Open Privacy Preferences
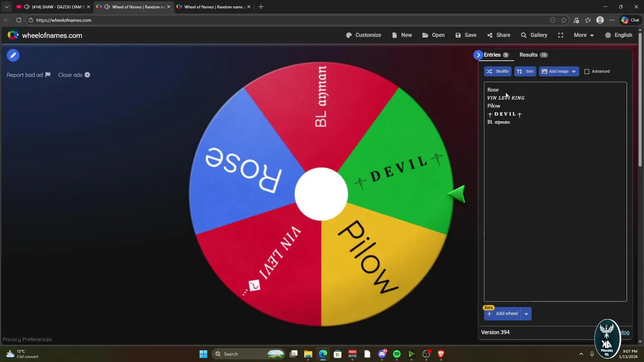 click(x=27, y=339)
